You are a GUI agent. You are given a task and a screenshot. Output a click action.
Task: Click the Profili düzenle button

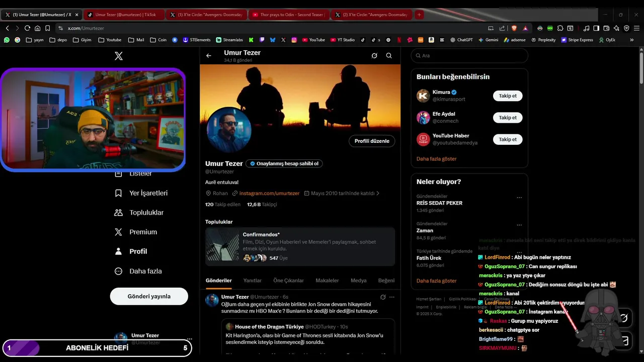(372, 141)
